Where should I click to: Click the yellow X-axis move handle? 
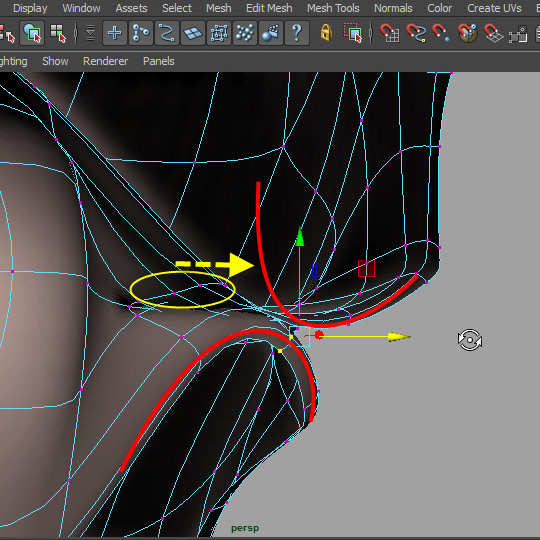pos(399,336)
